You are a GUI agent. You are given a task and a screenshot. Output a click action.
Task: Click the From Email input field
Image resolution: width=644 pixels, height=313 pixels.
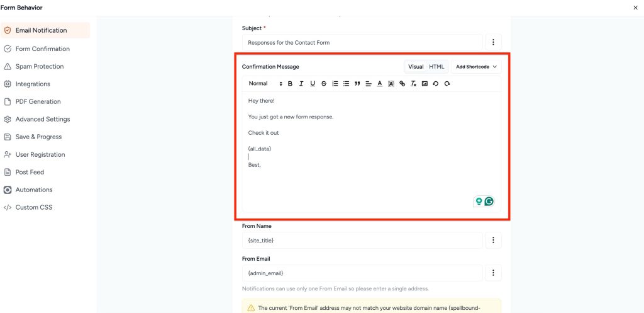pyautogui.click(x=362, y=273)
